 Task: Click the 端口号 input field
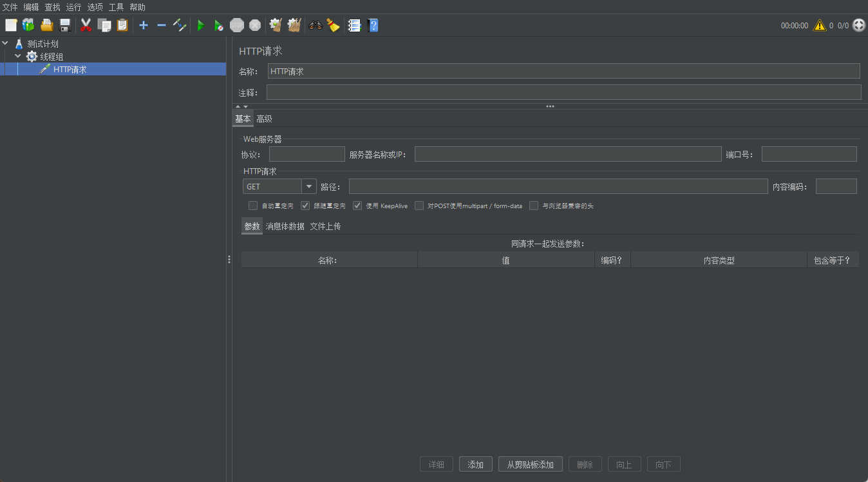[x=809, y=154]
